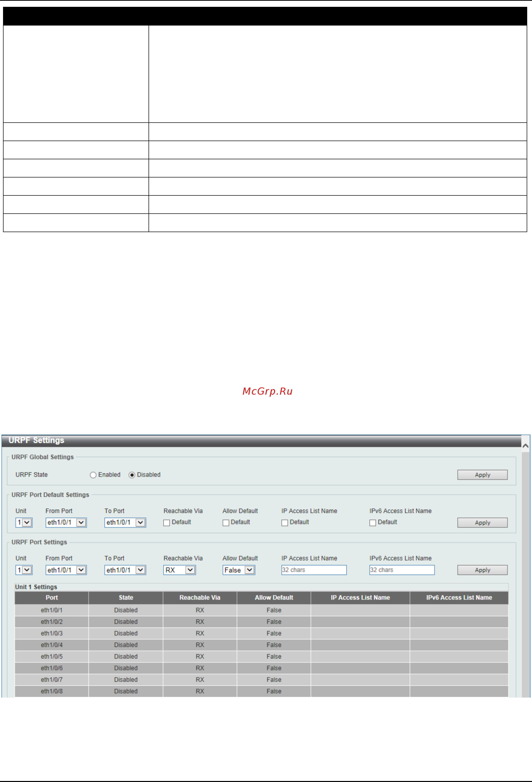532x782 pixels.
Task: Open From Port dropdown in URPF Port Settings
Action: click(x=66, y=570)
